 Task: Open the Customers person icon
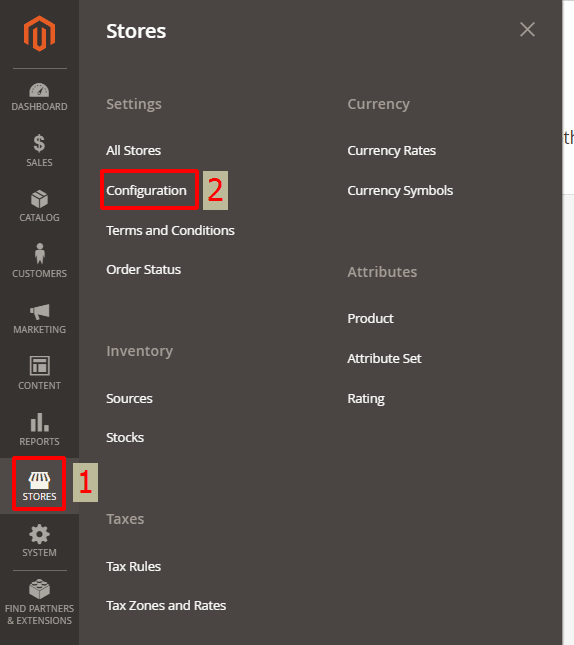click(40, 253)
